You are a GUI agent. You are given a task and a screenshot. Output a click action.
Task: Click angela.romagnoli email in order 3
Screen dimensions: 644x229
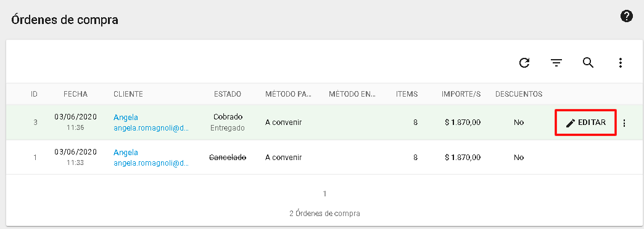pyautogui.click(x=151, y=128)
